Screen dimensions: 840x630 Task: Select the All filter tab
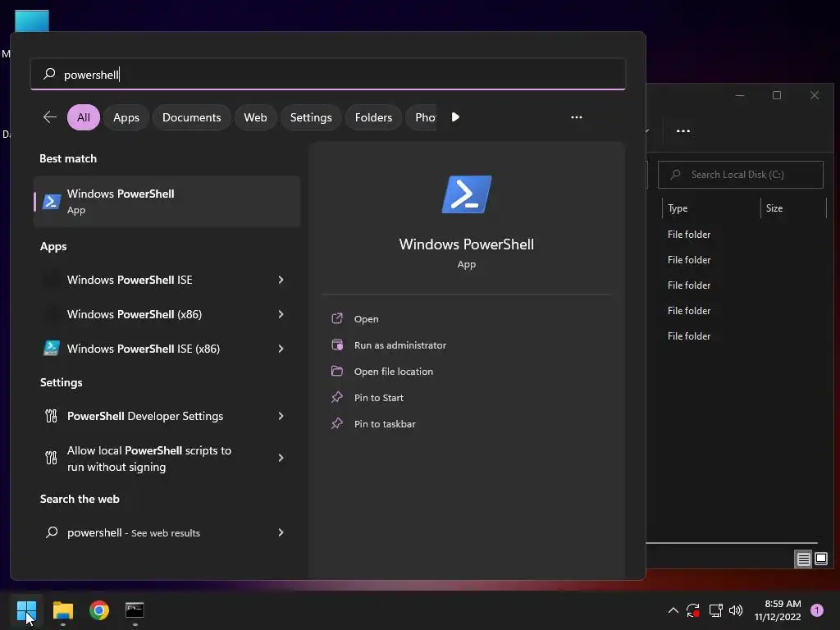(x=84, y=117)
